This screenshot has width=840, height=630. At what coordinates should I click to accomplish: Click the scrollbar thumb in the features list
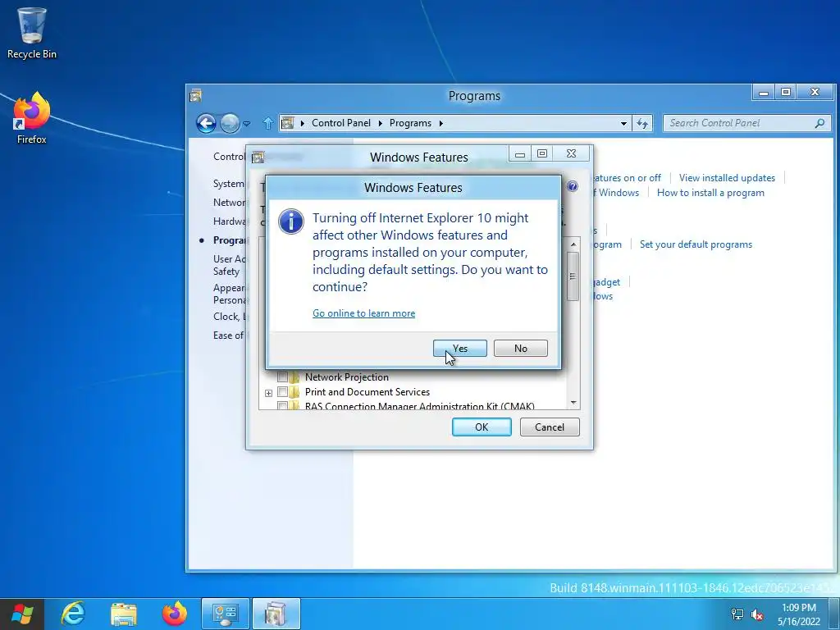coord(573,276)
